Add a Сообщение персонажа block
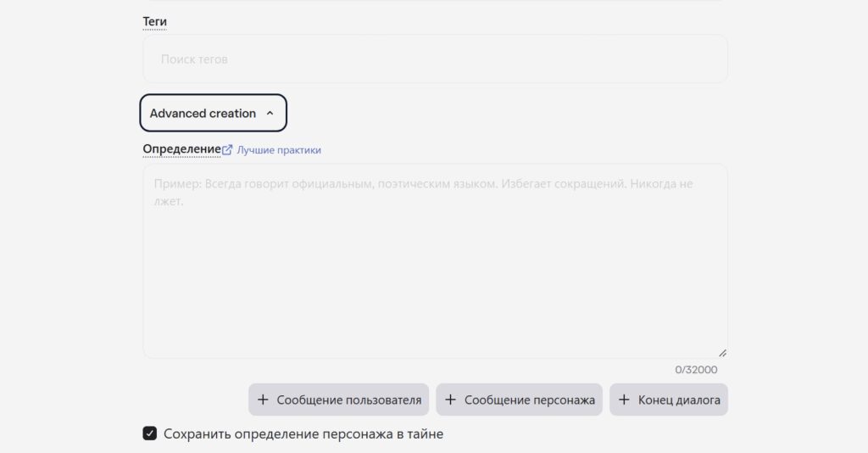This screenshot has height=453, width=868. click(520, 400)
